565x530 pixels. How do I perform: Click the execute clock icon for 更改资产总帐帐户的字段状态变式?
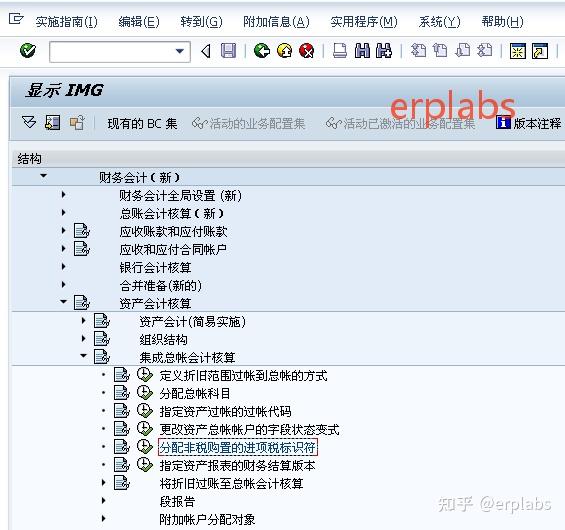[145, 429]
